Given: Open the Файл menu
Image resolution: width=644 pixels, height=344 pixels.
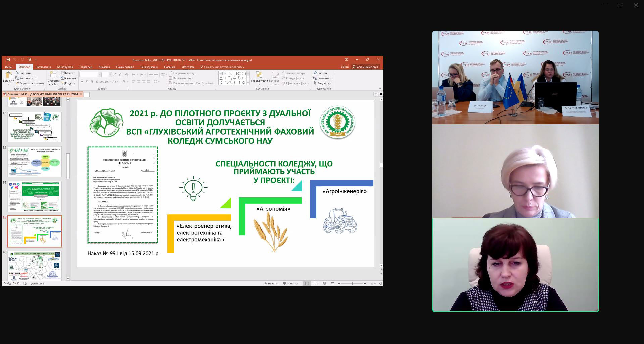Looking at the screenshot, I should coord(8,67).
